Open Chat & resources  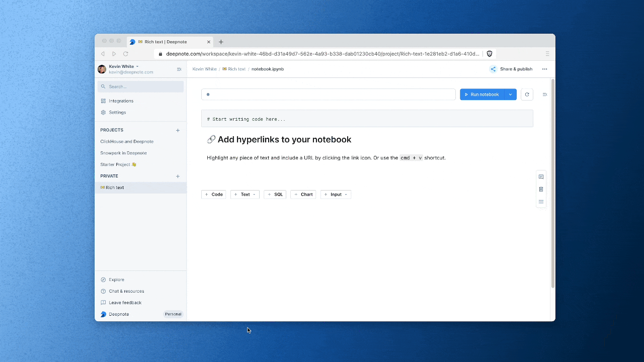[x=126, y=291]
